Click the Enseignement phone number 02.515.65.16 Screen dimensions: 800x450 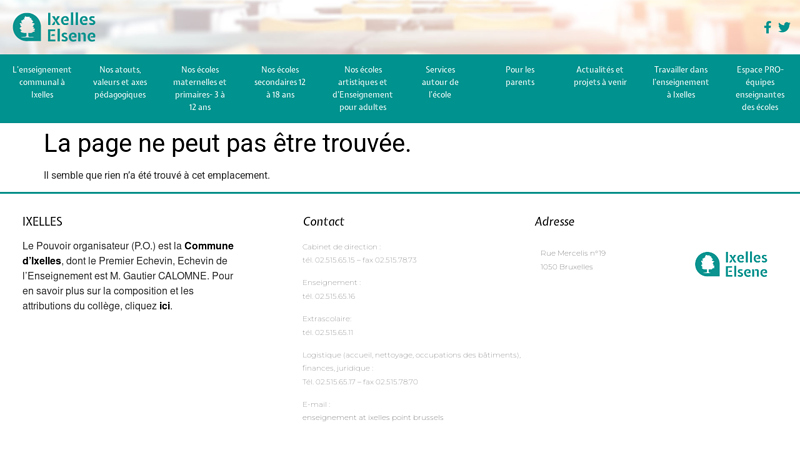click(x=328, y=296)
